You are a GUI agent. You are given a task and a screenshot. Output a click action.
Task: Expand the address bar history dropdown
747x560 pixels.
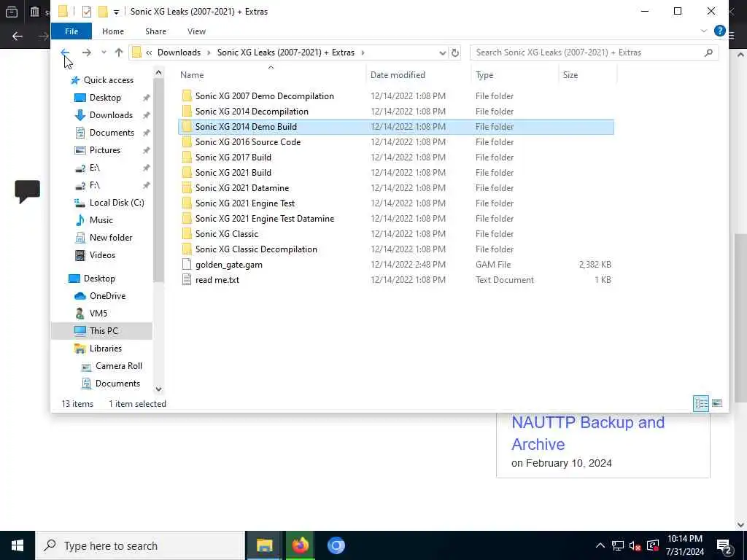[442, 52]
